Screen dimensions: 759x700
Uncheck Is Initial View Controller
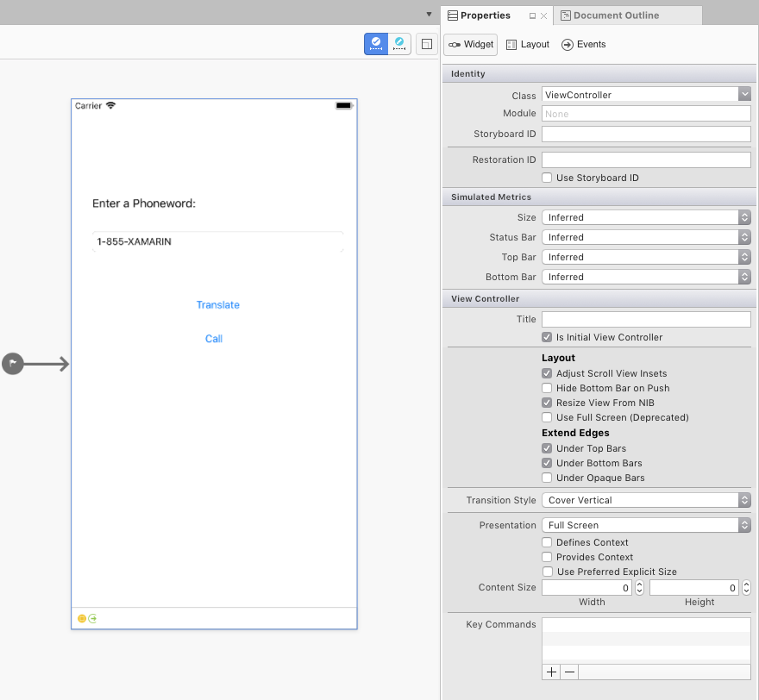coord(546,337)
